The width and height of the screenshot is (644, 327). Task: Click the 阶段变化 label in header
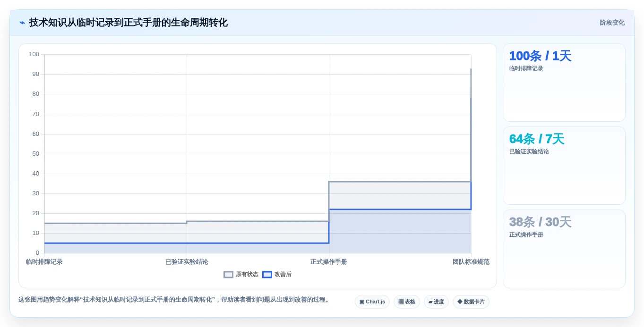pos(612,23)
